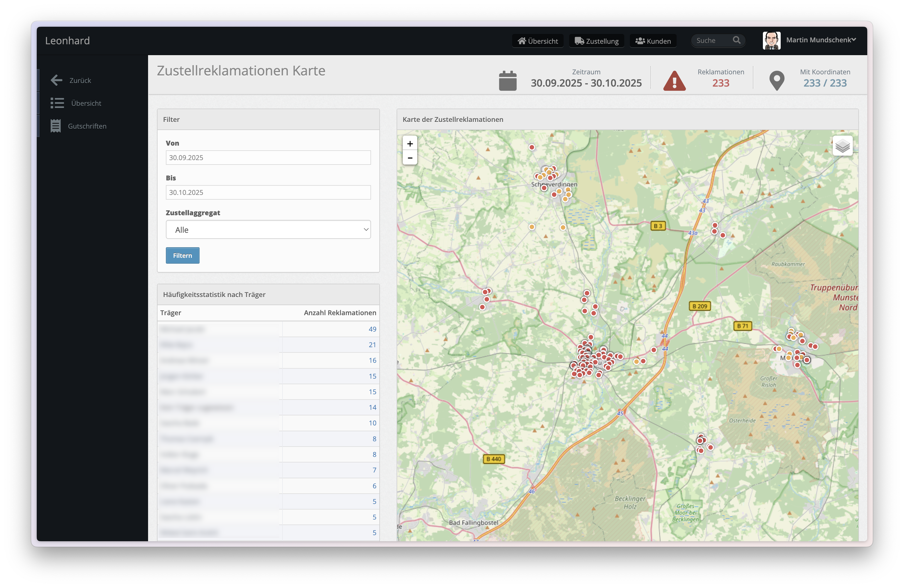Open the map layers control icon

[x=842, y=146]
